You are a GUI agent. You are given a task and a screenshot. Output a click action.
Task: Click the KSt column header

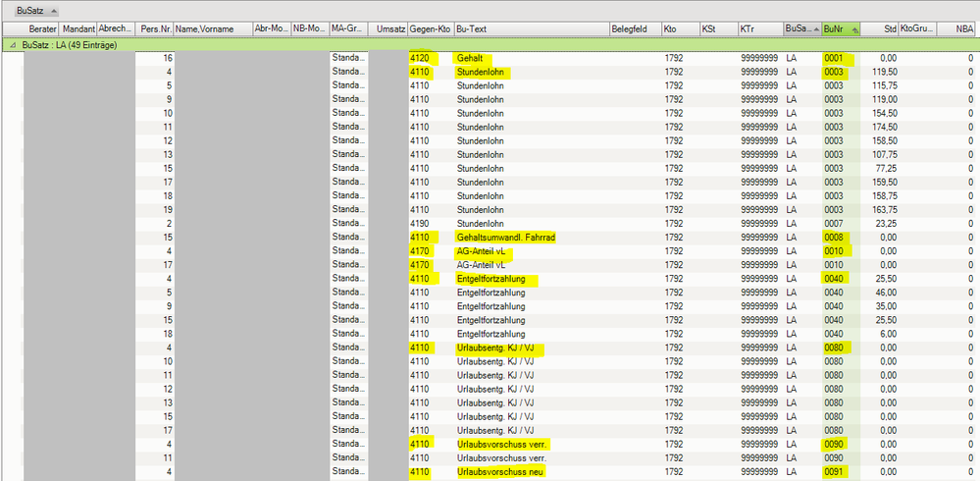tap(717, 28)
